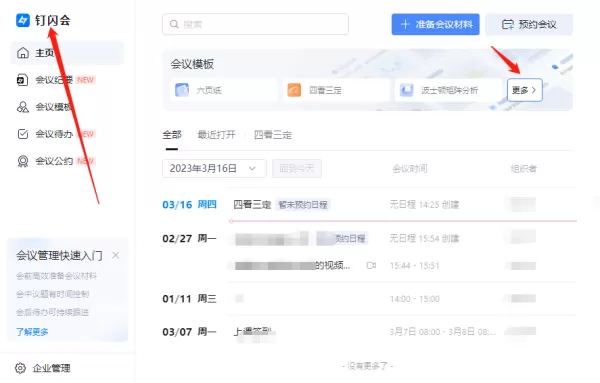The image size is (600, 383).
Task: Click the 02/27 周一 date label
Action: click(x=189, y=238)
